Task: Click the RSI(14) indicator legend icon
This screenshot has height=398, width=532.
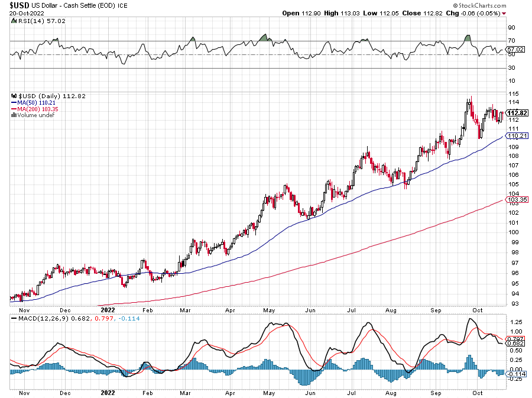Action: 14,21
